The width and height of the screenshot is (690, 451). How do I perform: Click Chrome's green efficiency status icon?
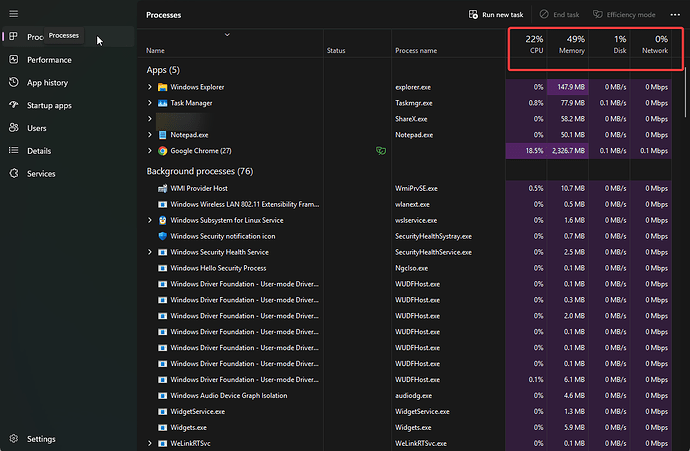tap(381, 151)
